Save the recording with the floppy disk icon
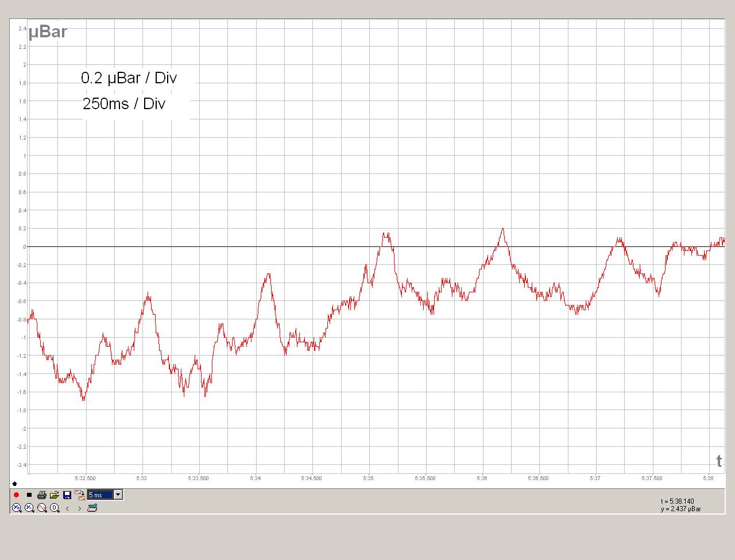This screenshot has width=735, height=560. pyautogui.click(x=67, y=495)
